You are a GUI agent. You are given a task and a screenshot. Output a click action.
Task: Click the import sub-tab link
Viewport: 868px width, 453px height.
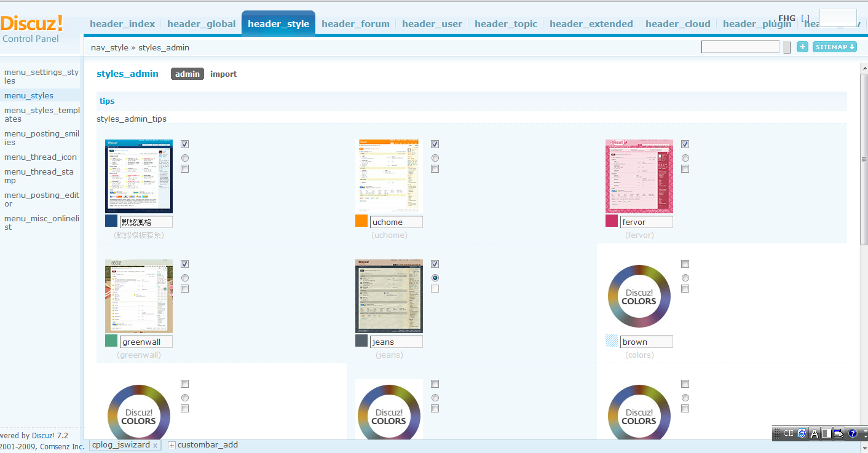tap(223, 74)
